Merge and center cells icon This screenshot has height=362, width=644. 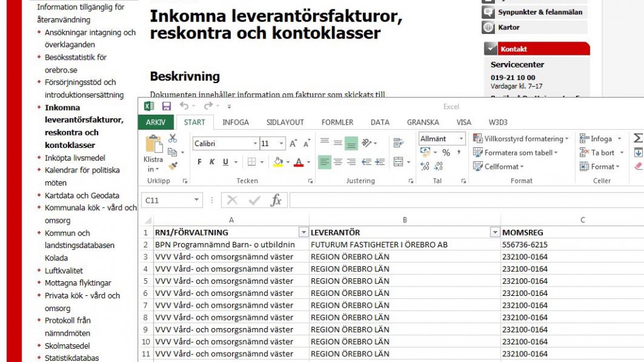[398, 162]
